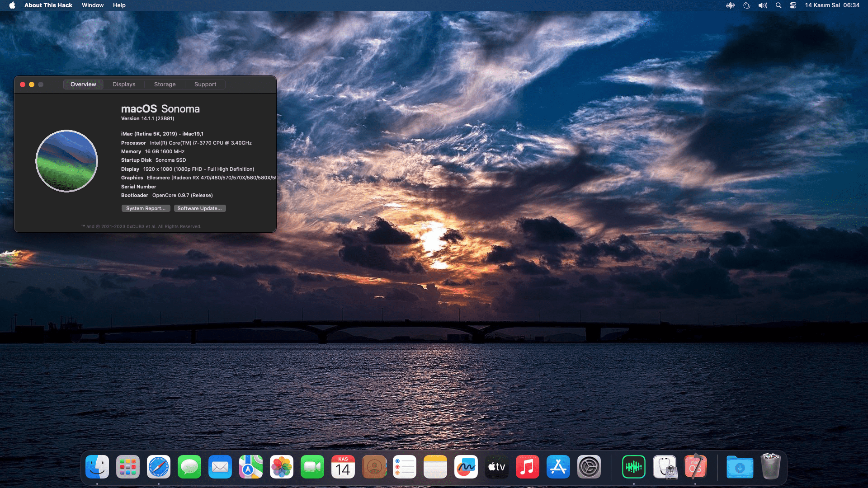Viewport: 868px width, 488px height.
Task: Open System Settings from the Dock
Action: pyautogui.click(x=589, y=467)
